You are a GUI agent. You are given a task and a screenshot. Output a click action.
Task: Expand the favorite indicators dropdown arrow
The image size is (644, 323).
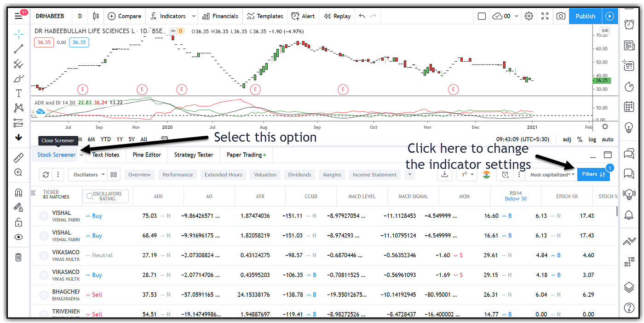pos(193,16)
